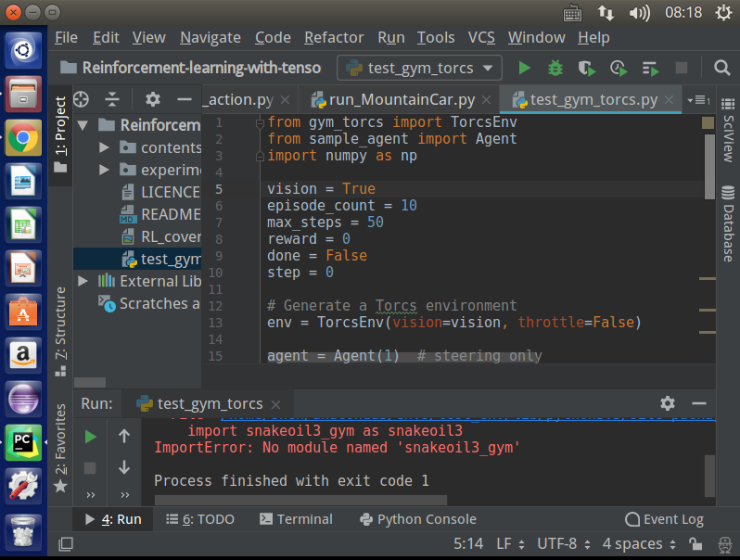Open Run panel settings gear
This screenshot has width=740, height=560.
[x=668, y=403]
